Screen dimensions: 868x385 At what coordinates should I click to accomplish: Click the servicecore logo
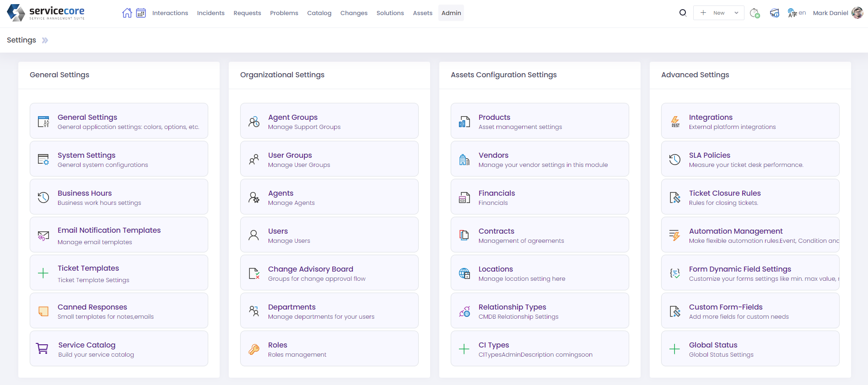point(46,13)
